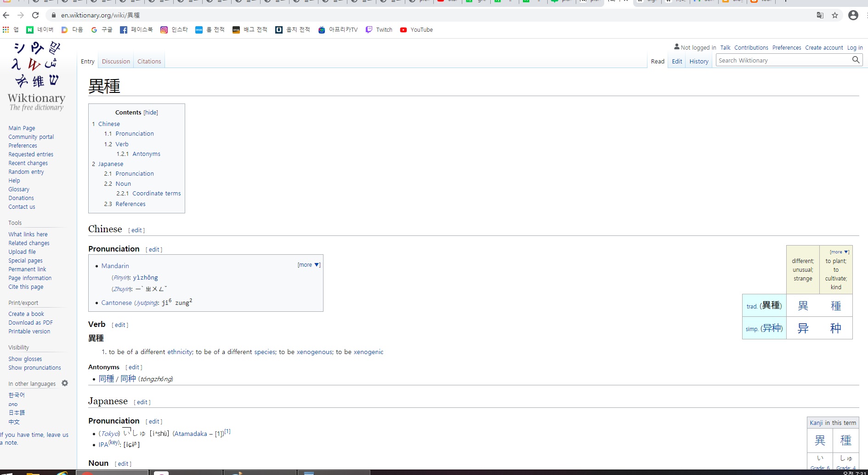Click the translate page icon in address bar

point(820,15)
